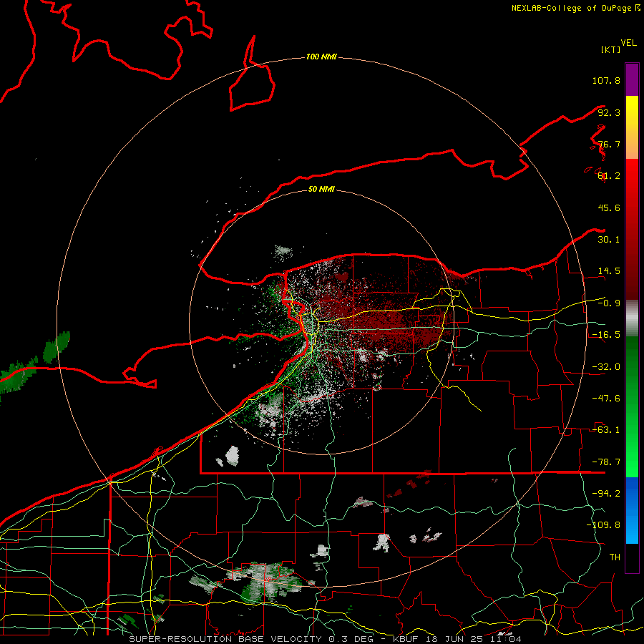Image resolution: width=644 pixels, height=644 pixels.
Task: Click the 30.1 value on velocity scale
Action: tap(609, 240)
